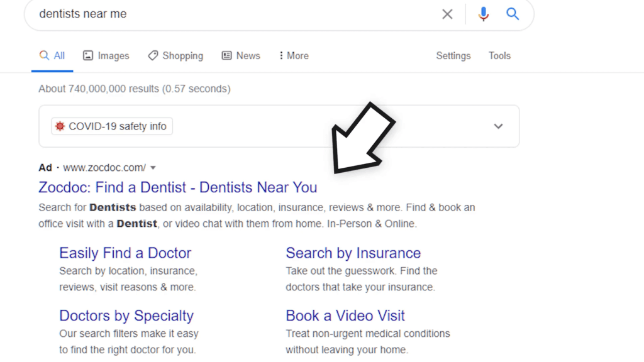Viewport: 644px width, 362px height.
Task: Run the search with the blue magnifier icon
Action: coord(512,14)
